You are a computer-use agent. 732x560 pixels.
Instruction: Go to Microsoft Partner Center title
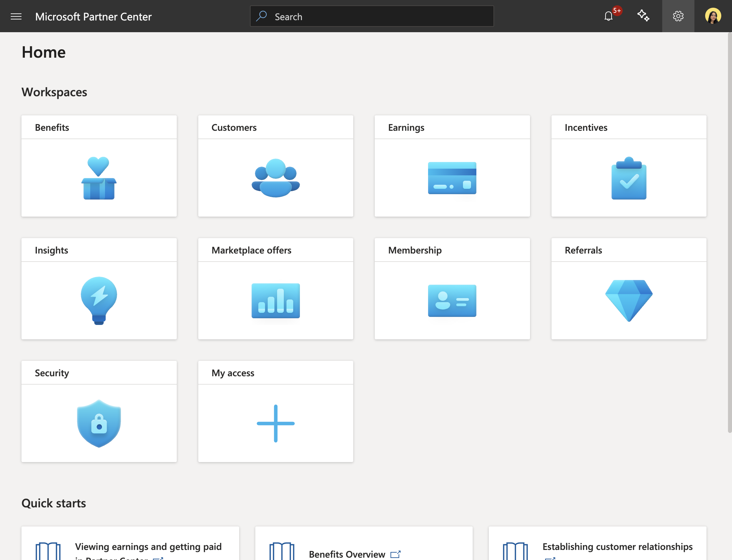coord(93,16)
